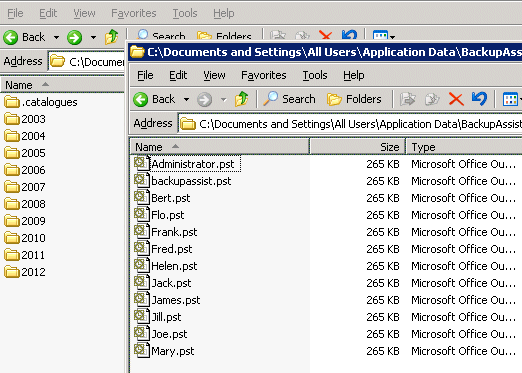Sort by Name column in front window
The height and width of the screenshot is (373, 522).
[x=220, y=147]
